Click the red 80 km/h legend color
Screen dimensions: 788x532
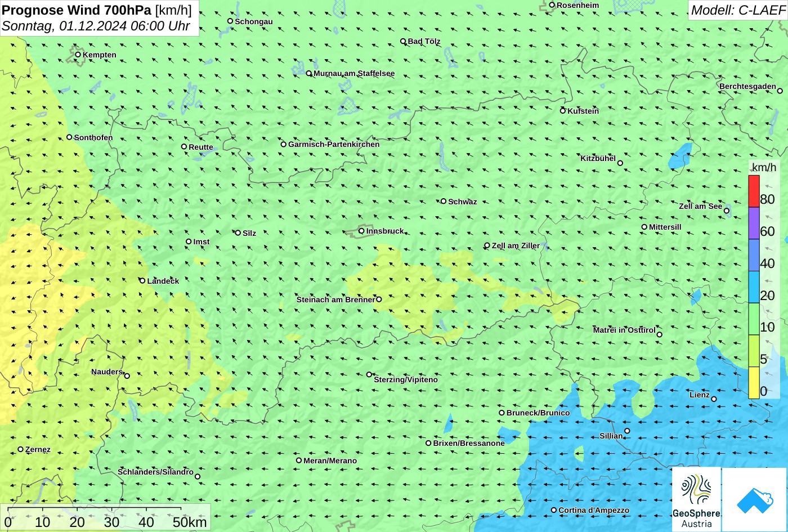pyautogui.click(x=754, y=191)
